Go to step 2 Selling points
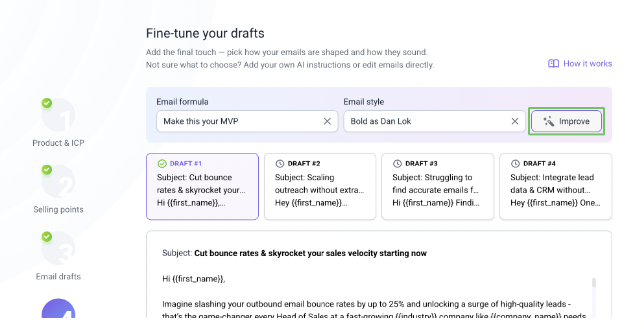The width and height of the screenshot is (644, 329). point(58,189)
